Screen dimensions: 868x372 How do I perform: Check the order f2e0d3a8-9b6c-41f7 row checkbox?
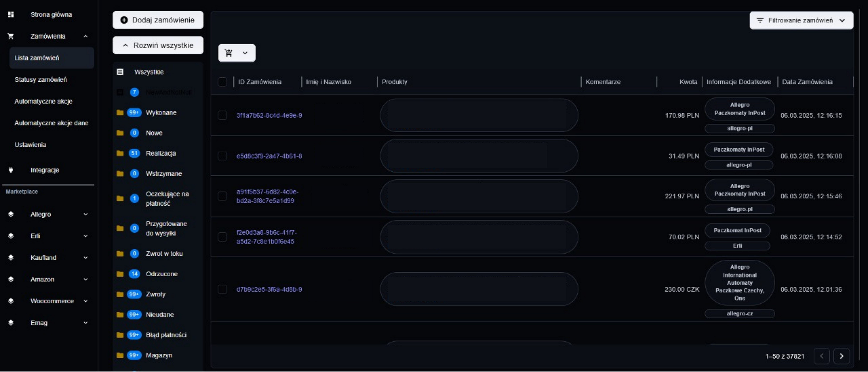click(222, 237)
